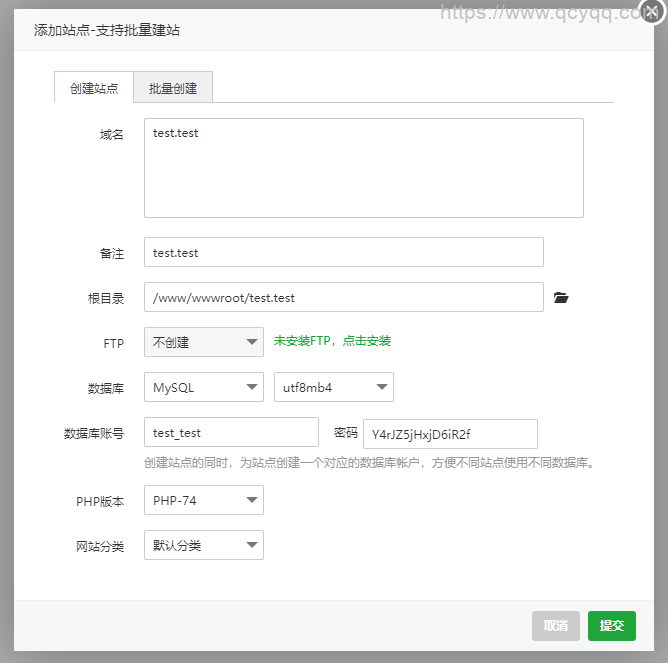Click the 添加站点-支持批量建站 dialog title
668x663 pixels.
[107, 30]
